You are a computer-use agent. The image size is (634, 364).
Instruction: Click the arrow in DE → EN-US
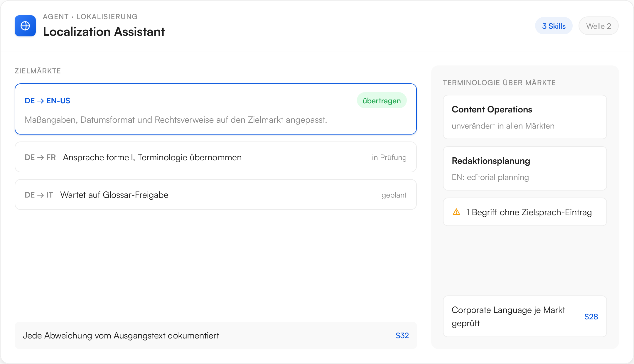(41, 101)
